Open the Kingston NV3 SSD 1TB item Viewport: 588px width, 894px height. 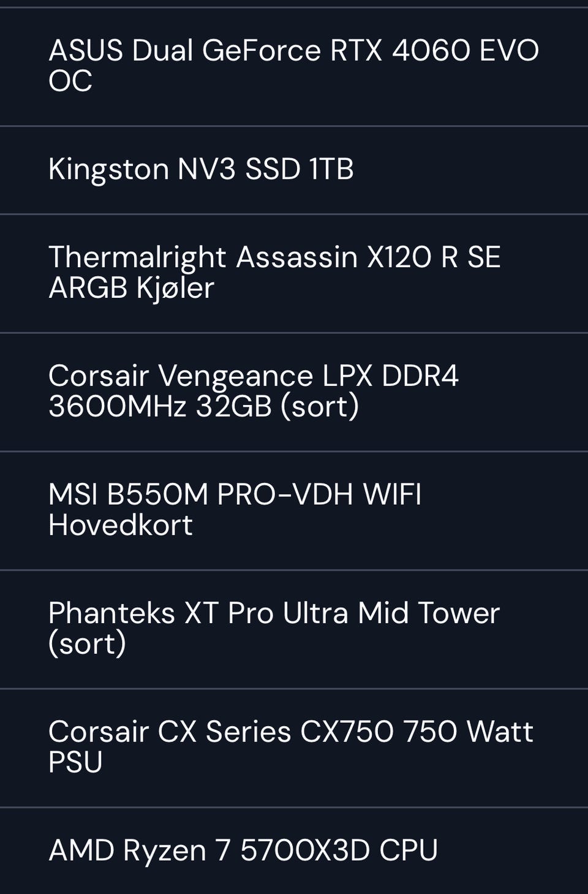click(294, 170)
